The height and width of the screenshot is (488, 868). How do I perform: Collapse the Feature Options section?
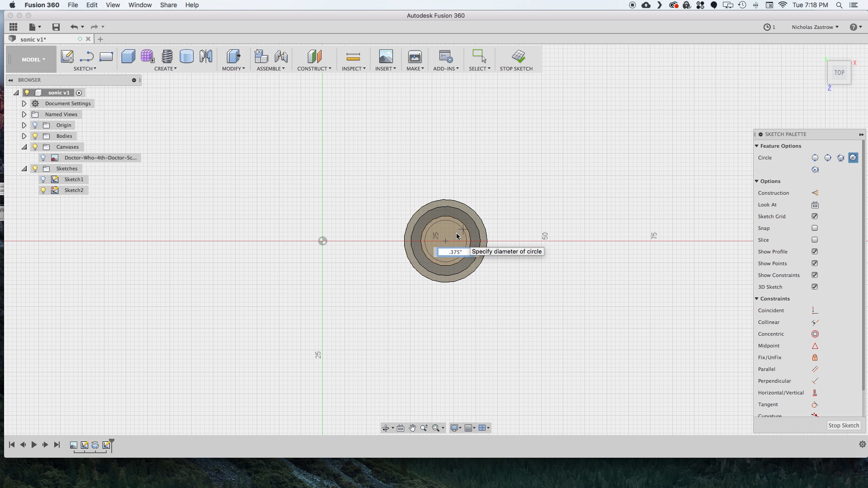tap(756, 146)
